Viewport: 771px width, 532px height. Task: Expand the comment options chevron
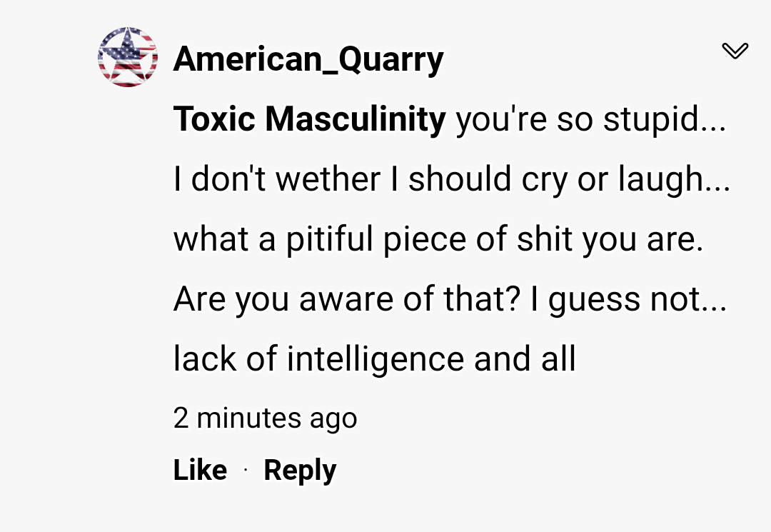pyautogui.click(x=735, y=51)
